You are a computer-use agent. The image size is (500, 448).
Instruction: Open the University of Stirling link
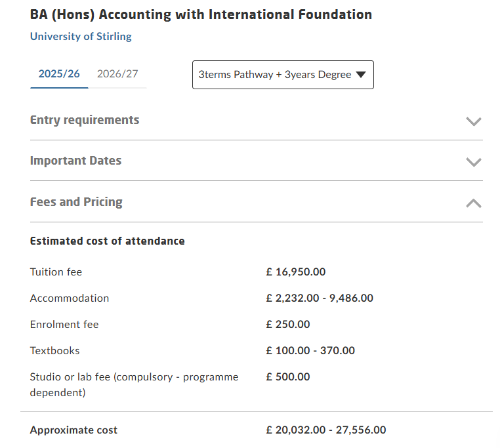pos(81,36)
